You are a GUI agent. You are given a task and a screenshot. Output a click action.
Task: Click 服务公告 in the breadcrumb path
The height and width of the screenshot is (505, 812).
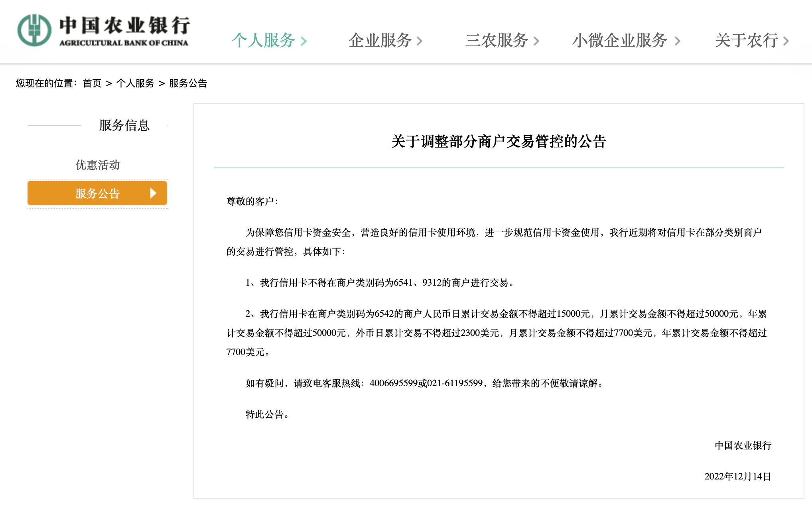[x=188, y=83]
